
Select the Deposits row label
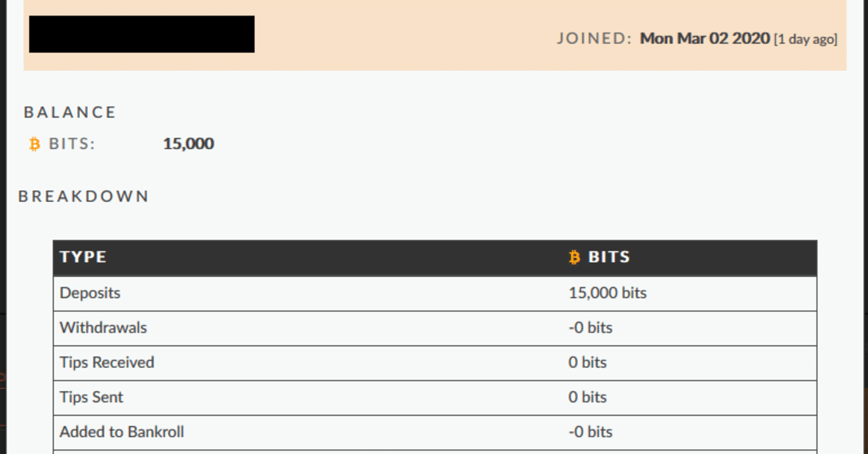[90, 293]
